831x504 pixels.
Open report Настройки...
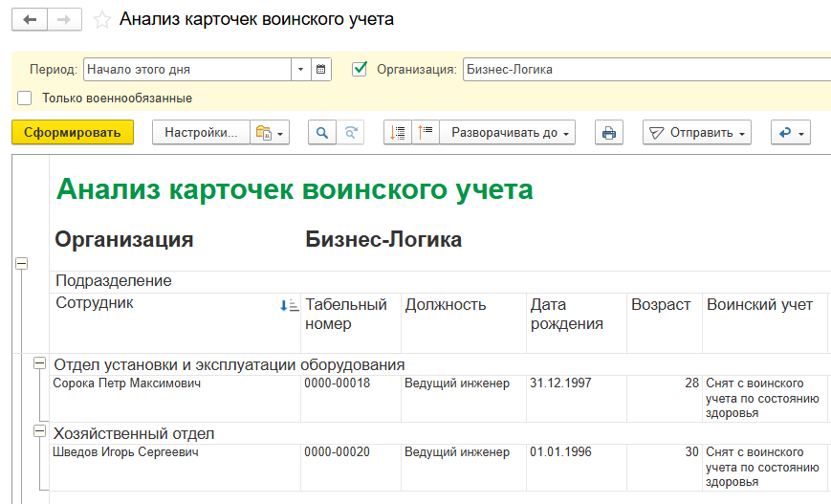201,133
